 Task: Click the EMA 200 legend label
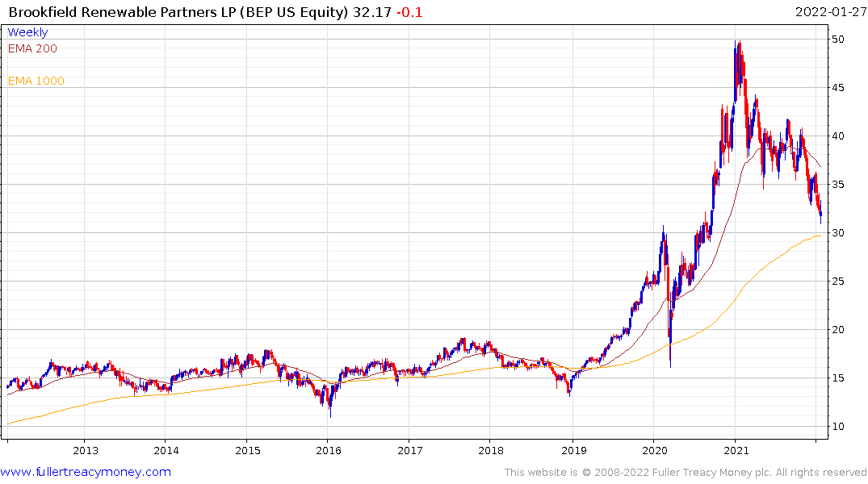(x=32, y=48)
